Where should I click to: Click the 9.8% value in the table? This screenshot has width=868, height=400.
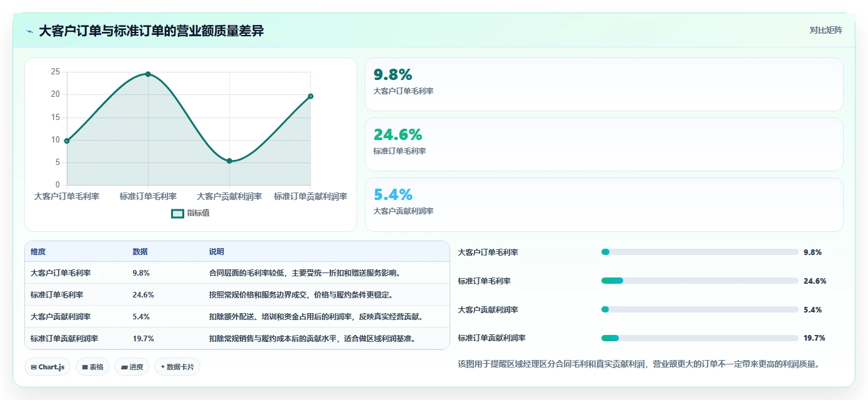point(141,273)
